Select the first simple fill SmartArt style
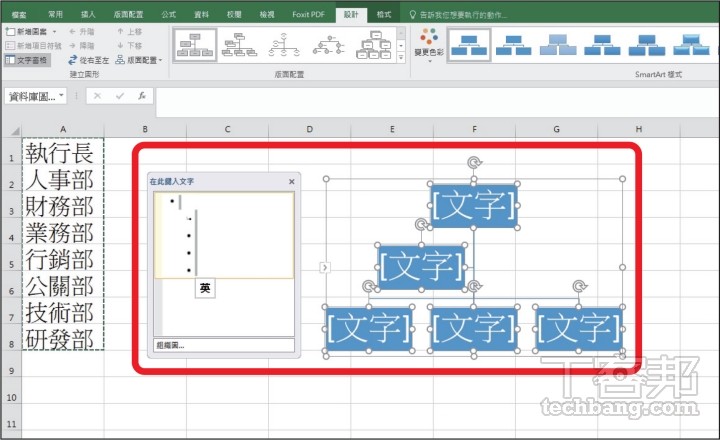The image size is (720, 440). [469, 45]
